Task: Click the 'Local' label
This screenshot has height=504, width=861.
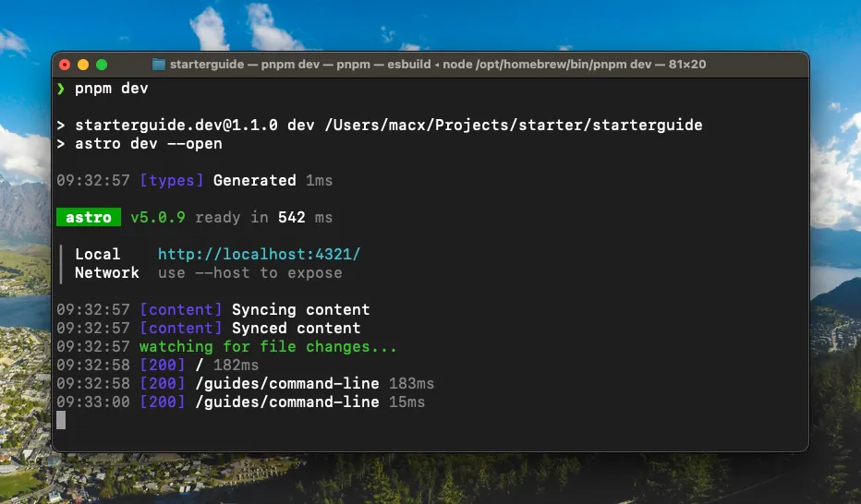Action: [x=97, y=255]
